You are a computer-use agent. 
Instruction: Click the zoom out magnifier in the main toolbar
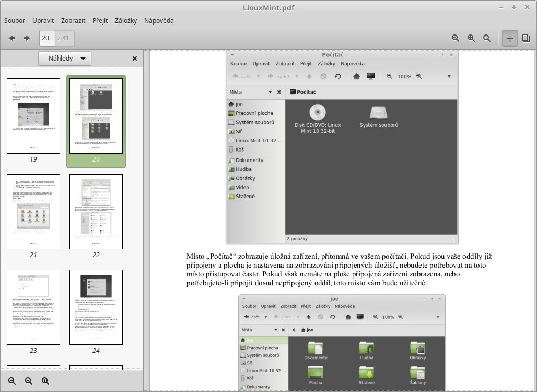click(455, 38)
